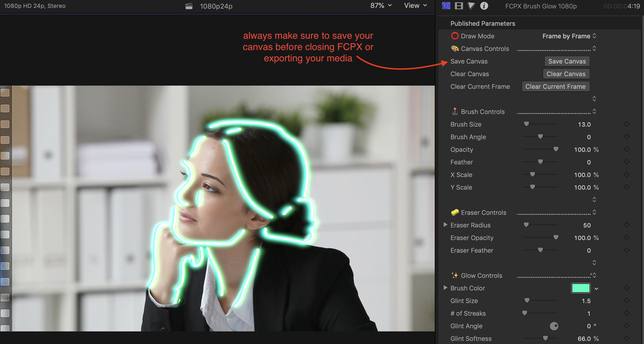
Task: Click the red circle Draw Mode icon
Action: click(x=455, y=36)
